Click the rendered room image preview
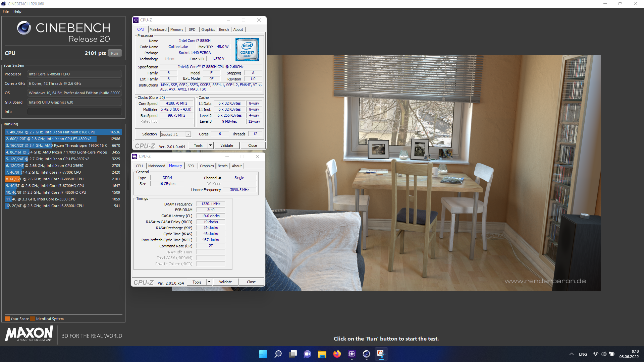The image size is (644, 362). tap(386, 173)
